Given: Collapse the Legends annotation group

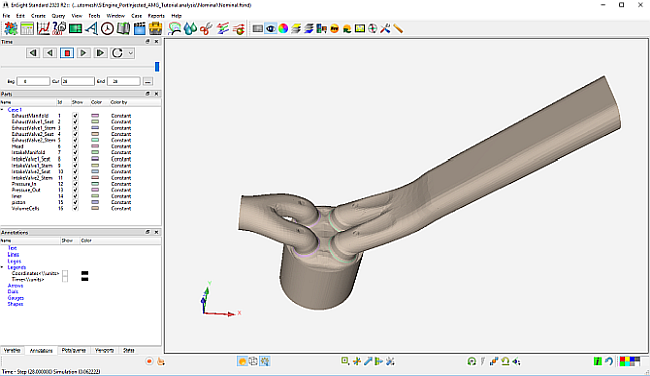Looking at the screenshot, I should (x=2, y=267).
